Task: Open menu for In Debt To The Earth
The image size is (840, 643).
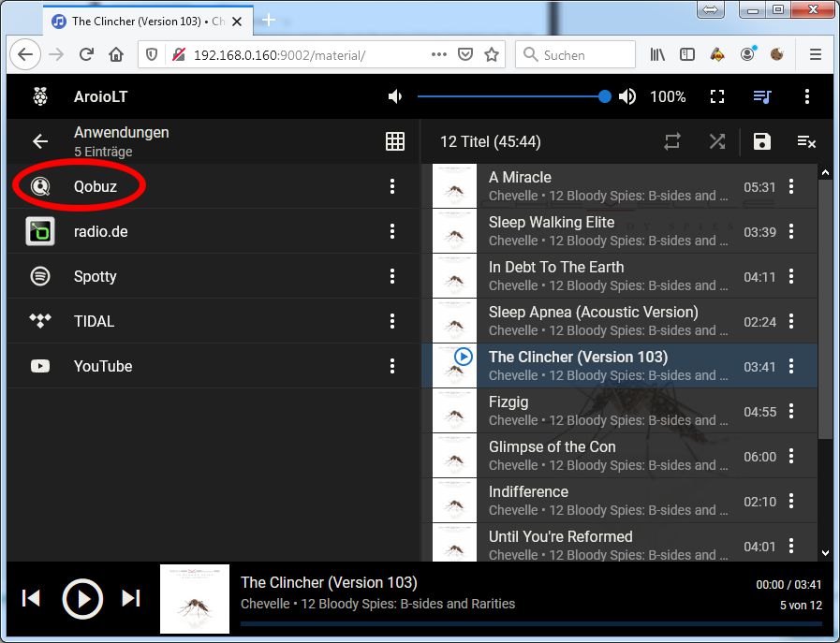Action: click(x=791, y=276)
